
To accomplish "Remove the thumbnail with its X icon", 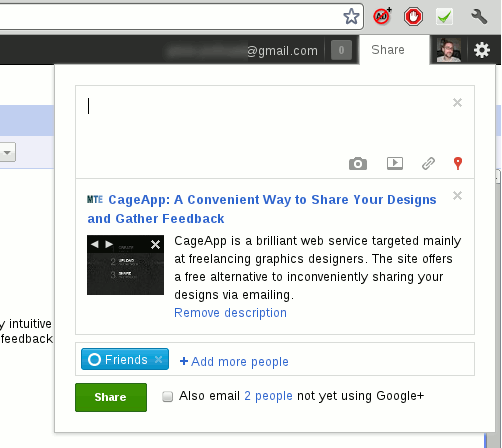I will coord(155,245).
